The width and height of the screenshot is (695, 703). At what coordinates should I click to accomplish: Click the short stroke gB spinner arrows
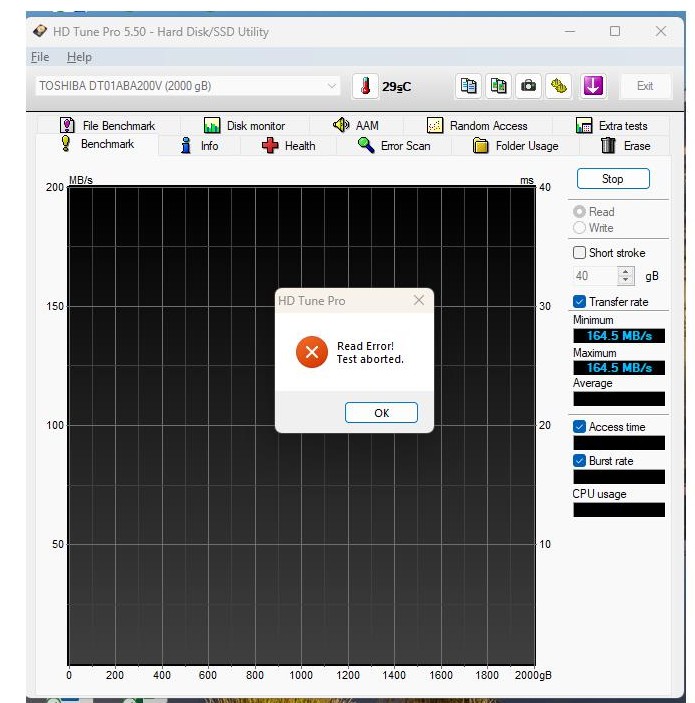click(626, 276)
